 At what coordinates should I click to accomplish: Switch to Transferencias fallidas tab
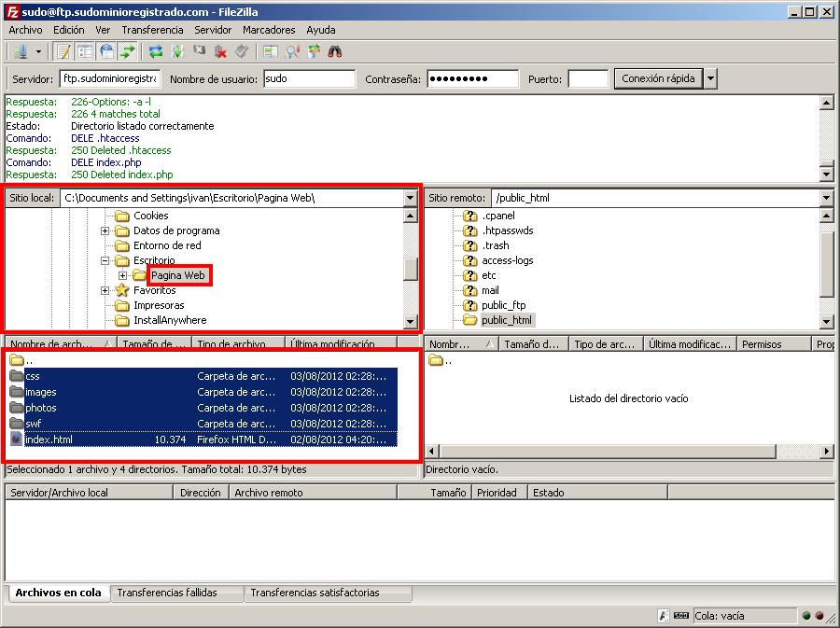point(176,593)
